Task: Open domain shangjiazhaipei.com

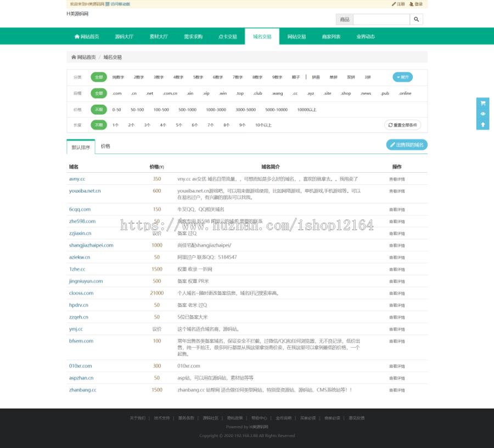Action: [x=91, y=245]
